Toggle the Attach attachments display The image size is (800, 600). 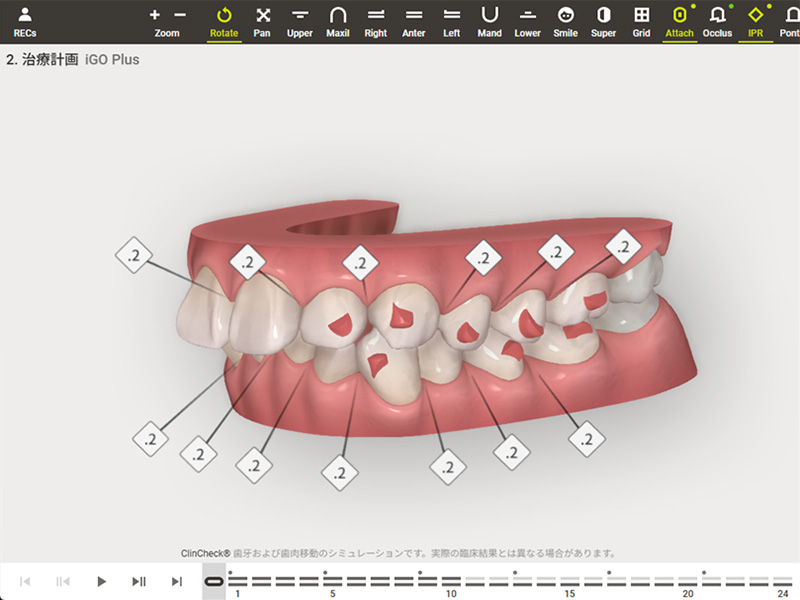tap(679, 21)
